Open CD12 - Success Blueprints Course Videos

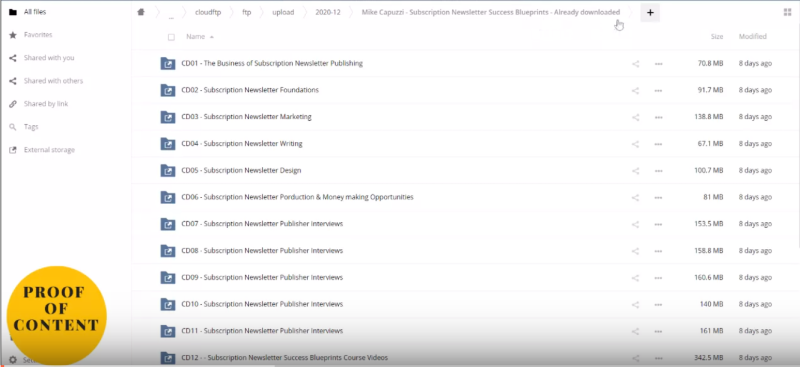click(x=285, y=357)
